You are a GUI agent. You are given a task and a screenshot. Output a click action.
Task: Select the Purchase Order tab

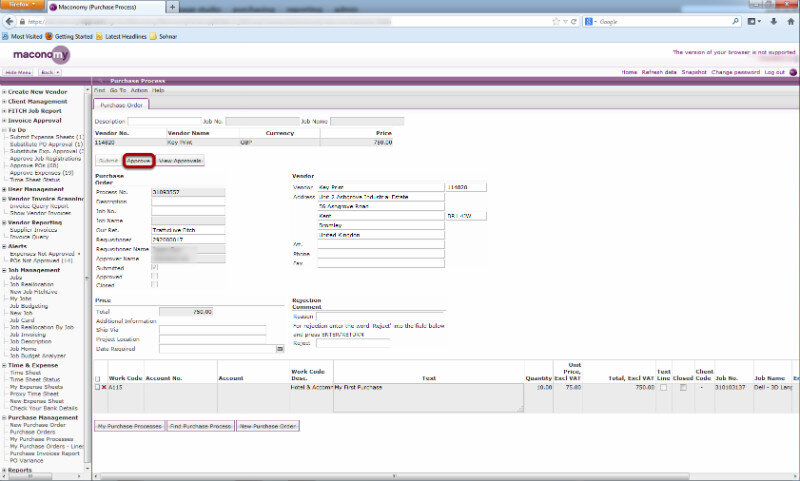pos(121,104)
